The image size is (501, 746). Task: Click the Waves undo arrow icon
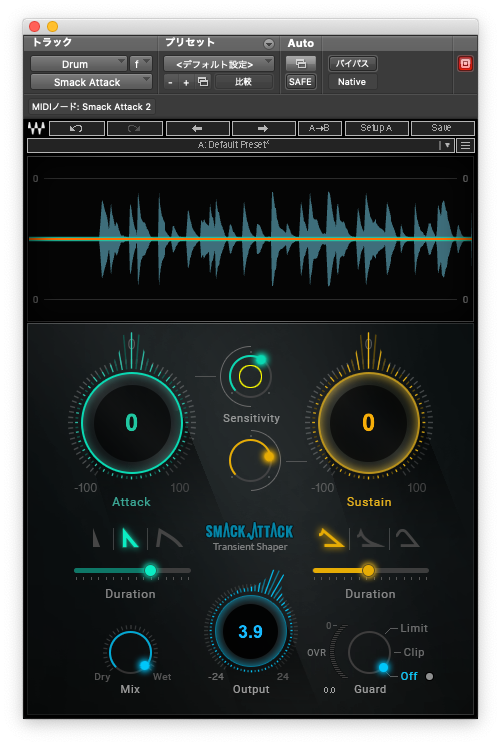pos(77,128)
